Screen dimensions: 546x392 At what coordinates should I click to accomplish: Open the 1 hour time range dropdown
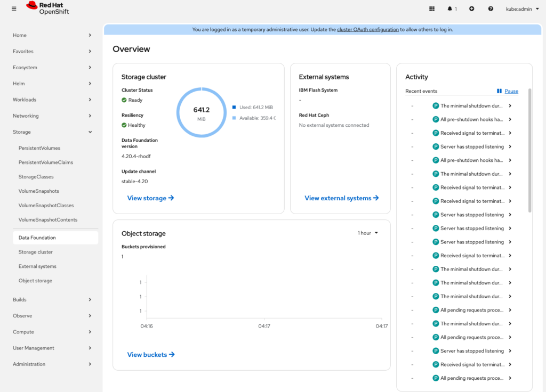pos(368,233)
